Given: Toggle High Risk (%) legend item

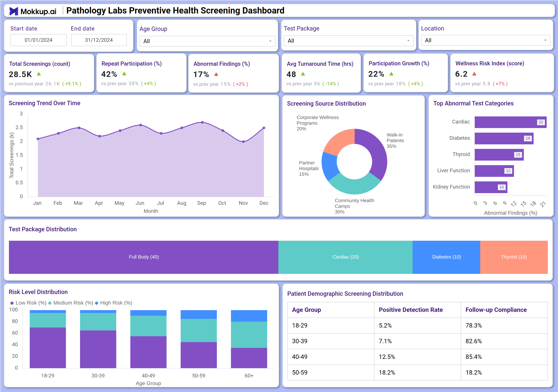Looking at the screenshot, I should click(x=114, y=303).
